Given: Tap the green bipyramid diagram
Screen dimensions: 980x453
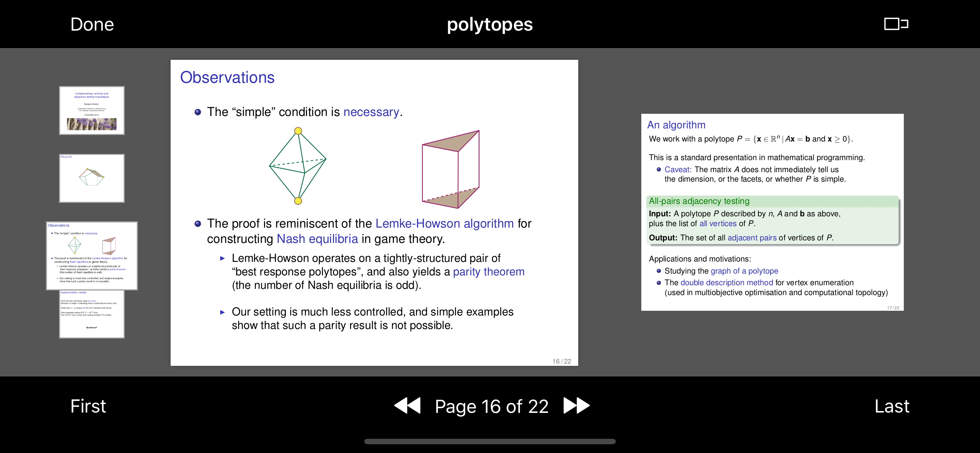Looking at the screenshot, I should (x=297, y=166).
